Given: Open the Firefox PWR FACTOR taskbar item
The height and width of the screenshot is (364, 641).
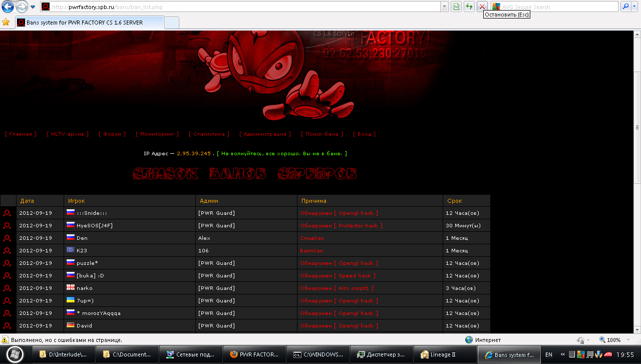Looking at the screenshot, I should 254,354.
